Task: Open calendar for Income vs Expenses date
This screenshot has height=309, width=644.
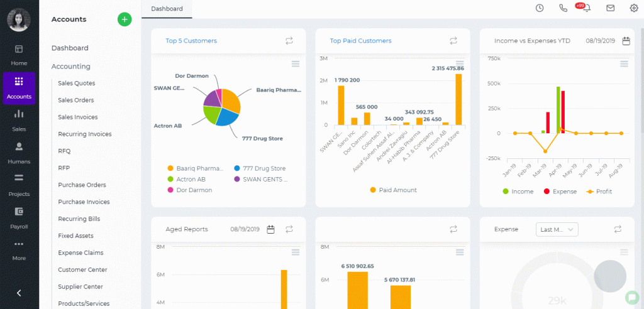Action: click(626, 41)
